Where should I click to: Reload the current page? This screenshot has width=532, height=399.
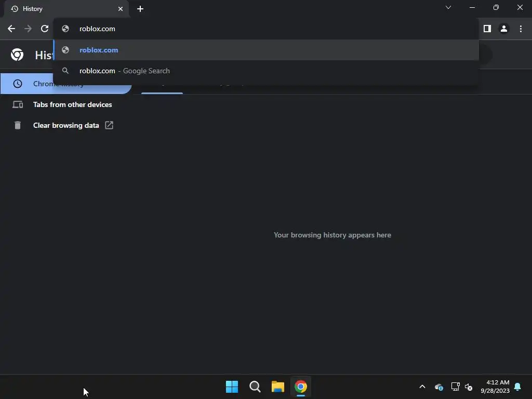point(45,29)
